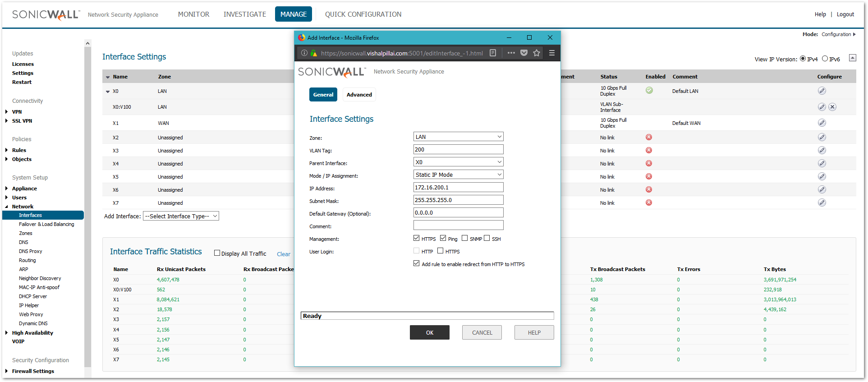
Task: Expand the Rules section
Action: pyautogui.click(x=6, y=150)
